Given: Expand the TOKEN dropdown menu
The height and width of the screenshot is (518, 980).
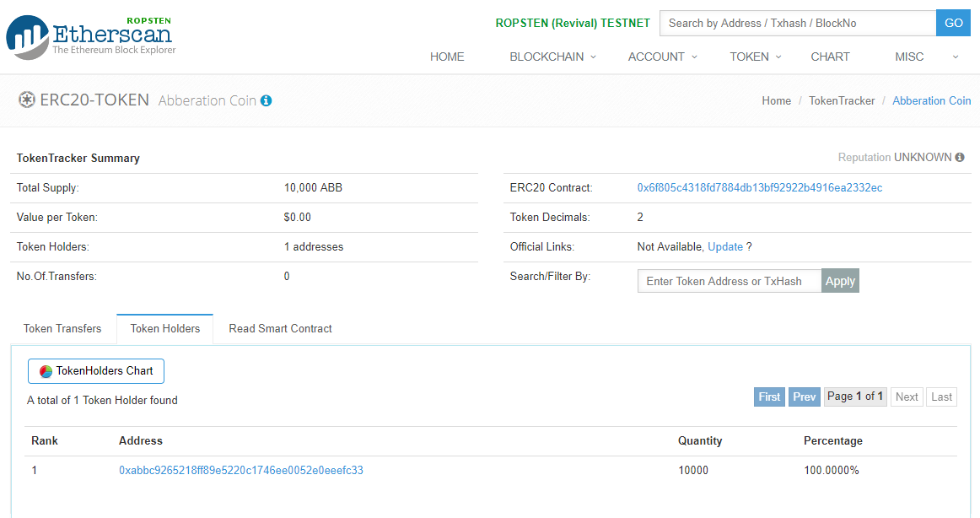Looking at the screenshot, I should (756, 57).
